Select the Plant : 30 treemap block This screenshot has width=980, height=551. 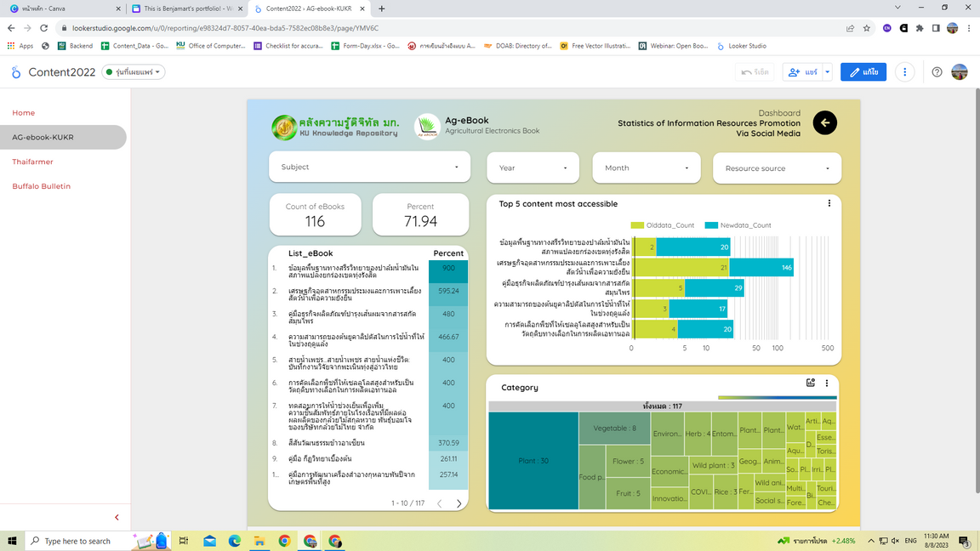tap(533, 461)
